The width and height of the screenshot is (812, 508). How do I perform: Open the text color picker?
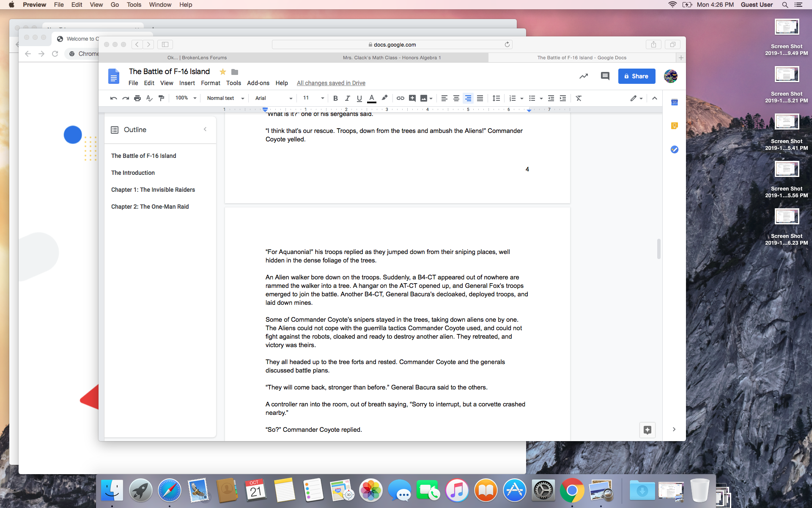click(x=372, y=98)
